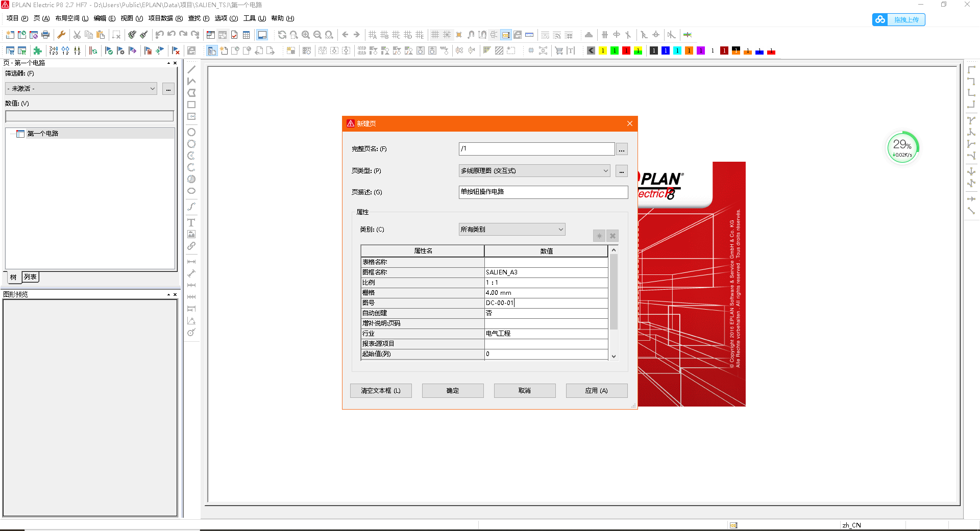Click the Zoom In magnifier icon
The height and width of the screenshot is (531, 980).
pyautogui.click(x=306, y=35)
